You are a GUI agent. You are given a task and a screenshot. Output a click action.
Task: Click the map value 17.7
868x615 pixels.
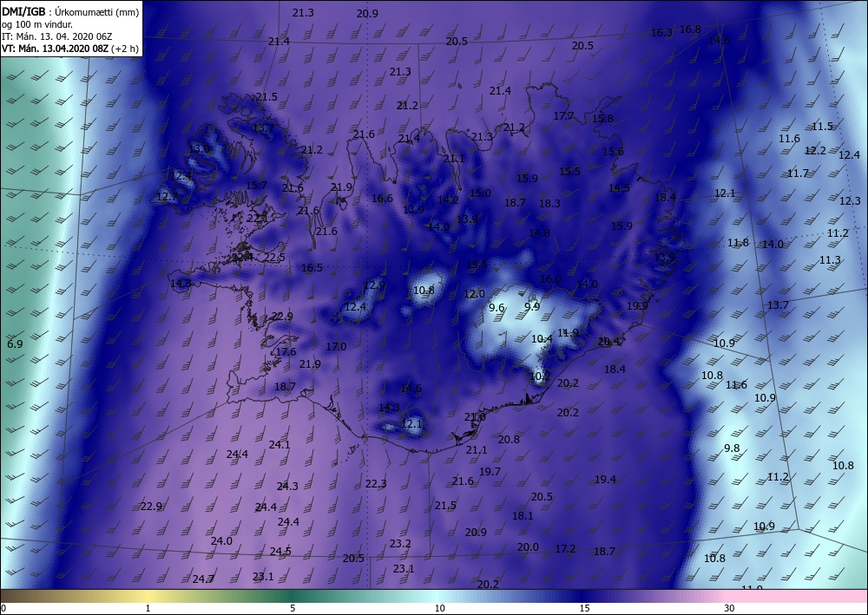coord(563,116)
